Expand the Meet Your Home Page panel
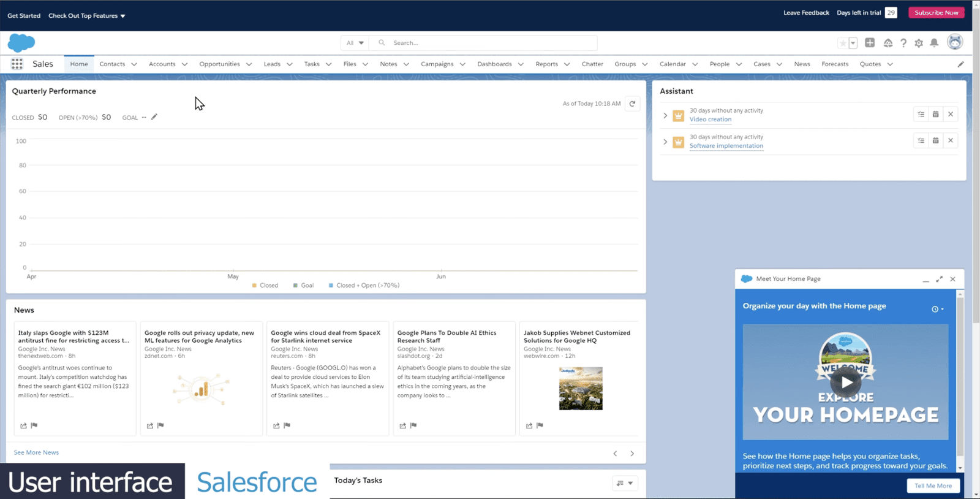 (939, 279)
